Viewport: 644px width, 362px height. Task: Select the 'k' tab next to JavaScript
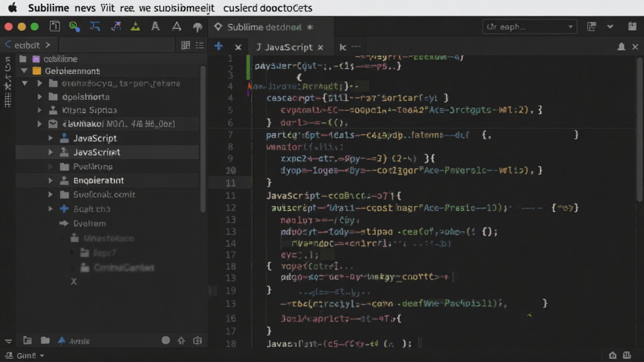[343, 47]
